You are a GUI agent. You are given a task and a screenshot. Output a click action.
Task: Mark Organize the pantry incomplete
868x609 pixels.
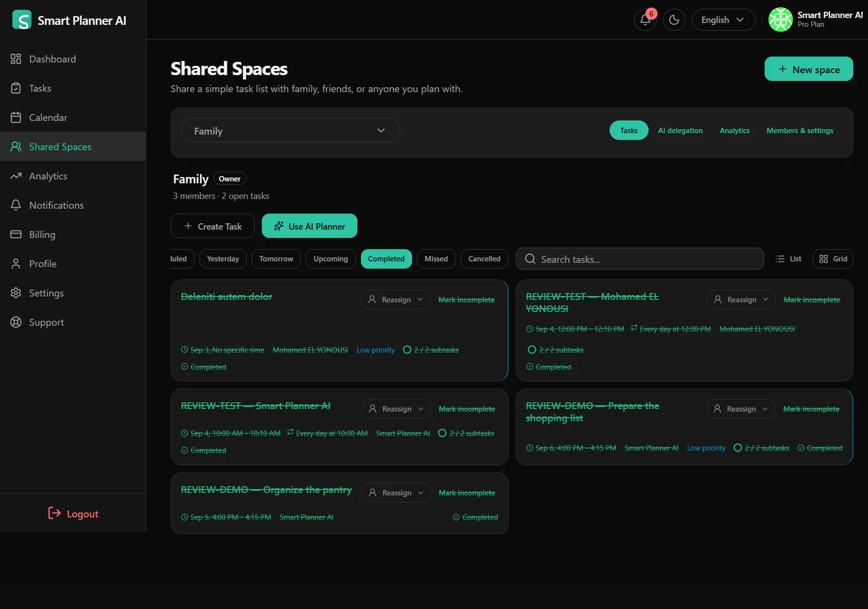pos(467,493)
